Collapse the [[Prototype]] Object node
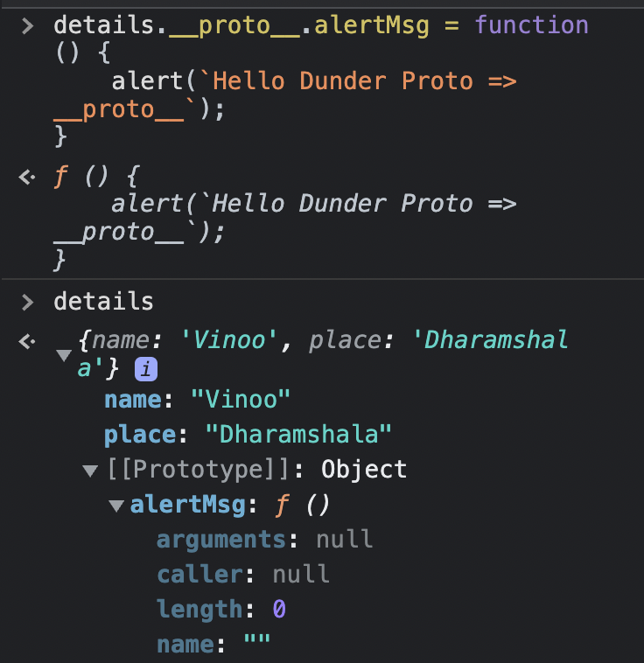The width and height of the screenshot is (644, 663). coord(89,471)
